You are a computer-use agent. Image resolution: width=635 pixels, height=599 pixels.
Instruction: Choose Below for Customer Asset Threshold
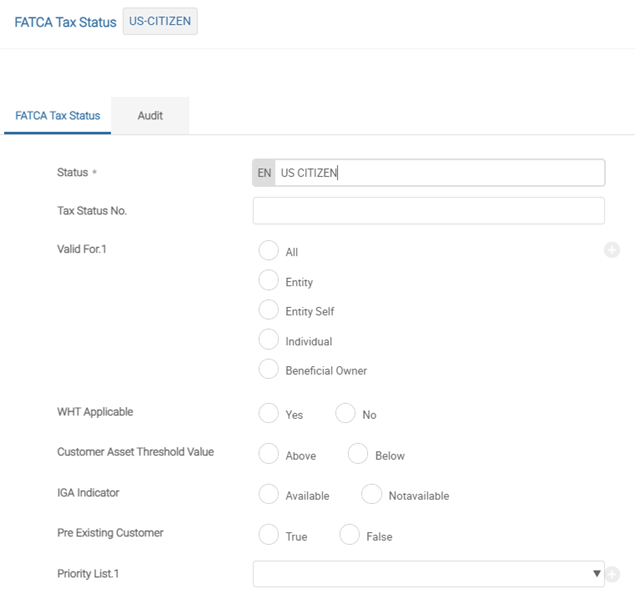point(358,453)
